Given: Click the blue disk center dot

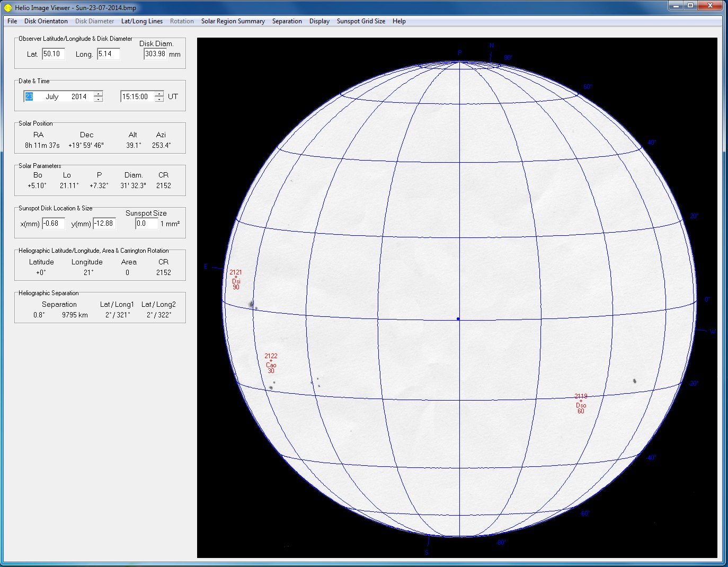Looking at the screenshot, I should 458,319.
